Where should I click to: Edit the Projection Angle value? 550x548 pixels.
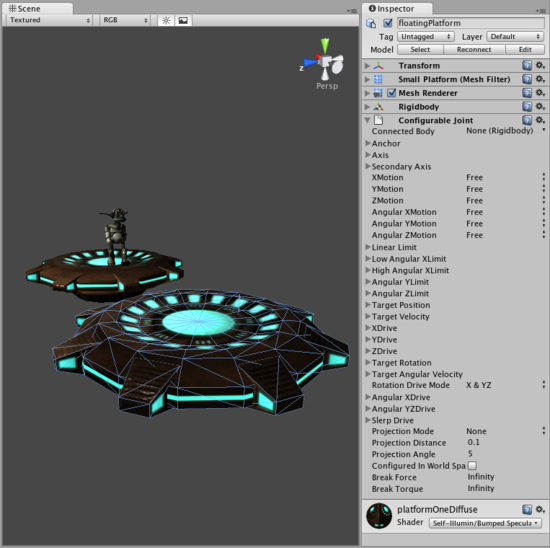pyautogui.click(x=505, y=454)
